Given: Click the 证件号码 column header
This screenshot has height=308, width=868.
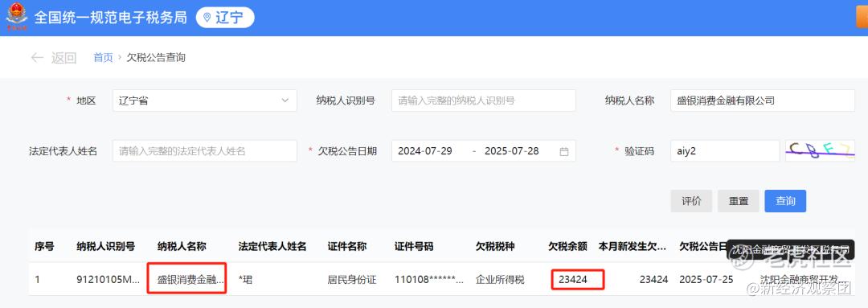Looking at the screenshot, I should tap(414, 247).
